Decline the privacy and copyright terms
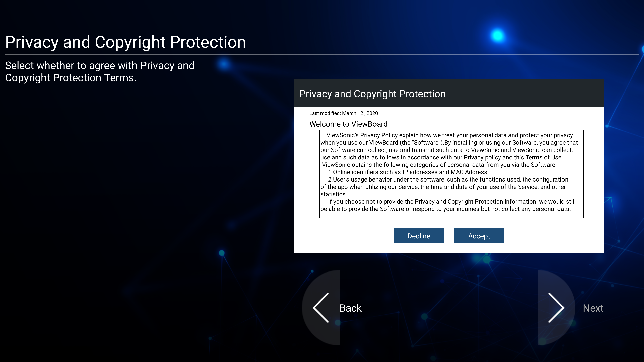Viewport: 644px width, 362px height. (419, 236)
